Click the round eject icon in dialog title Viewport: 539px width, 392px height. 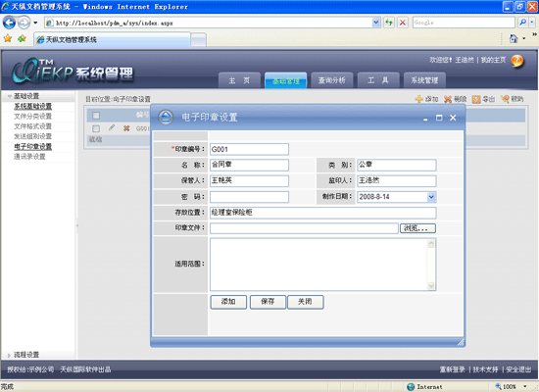pyautogui.click(x=166, y=118)
